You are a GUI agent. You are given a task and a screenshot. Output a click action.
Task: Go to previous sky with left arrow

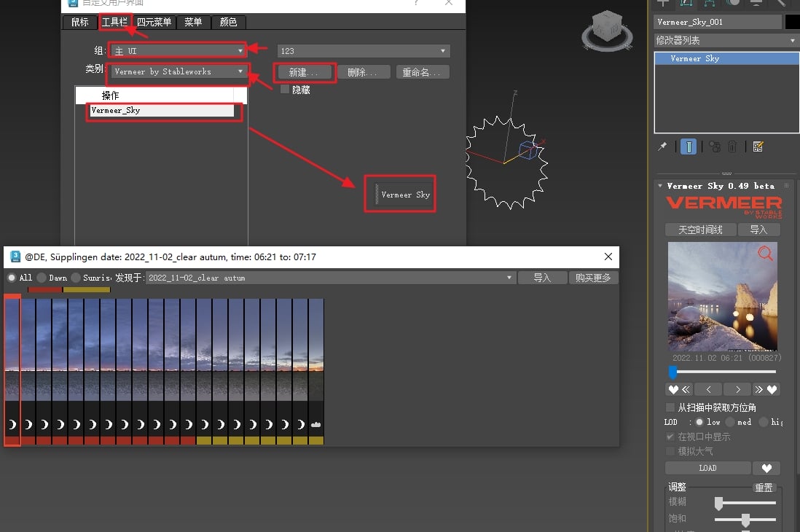coord(708,390)
